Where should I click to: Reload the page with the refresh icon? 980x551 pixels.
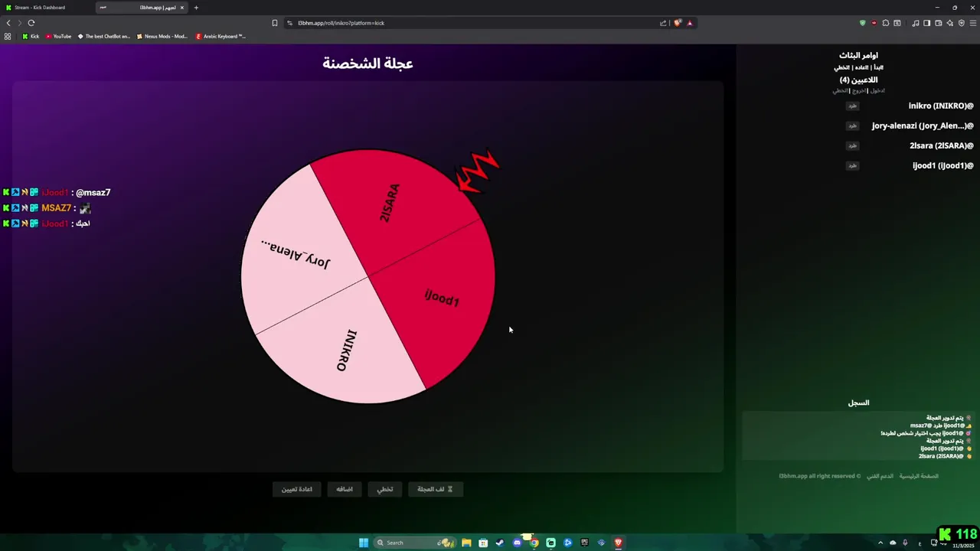point(31,23)
